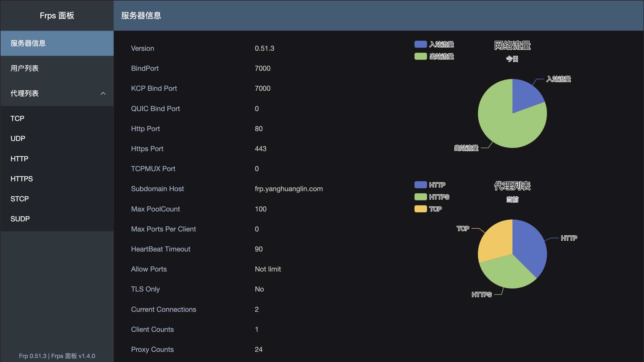Toggle HTTP legend swatch in proxy chart
Image resolution: width=644 pixels, height=362 pixels.
tap(420, 185)
